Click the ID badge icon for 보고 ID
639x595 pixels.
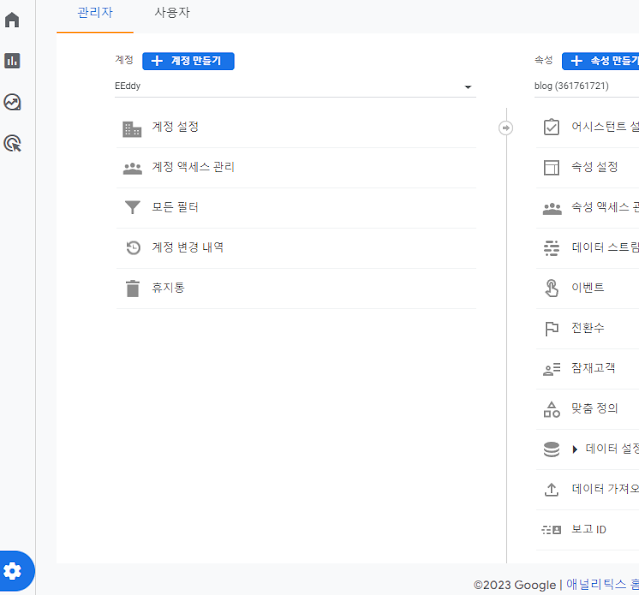pos(551,530)
